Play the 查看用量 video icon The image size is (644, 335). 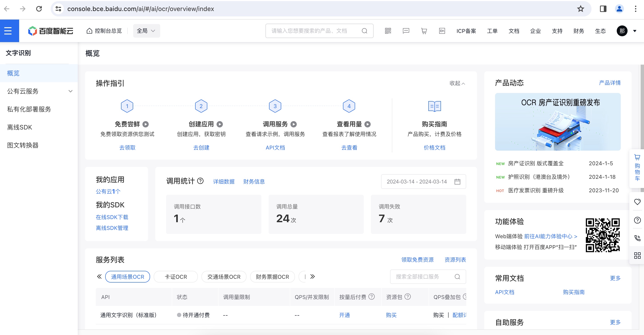point(368,124)
